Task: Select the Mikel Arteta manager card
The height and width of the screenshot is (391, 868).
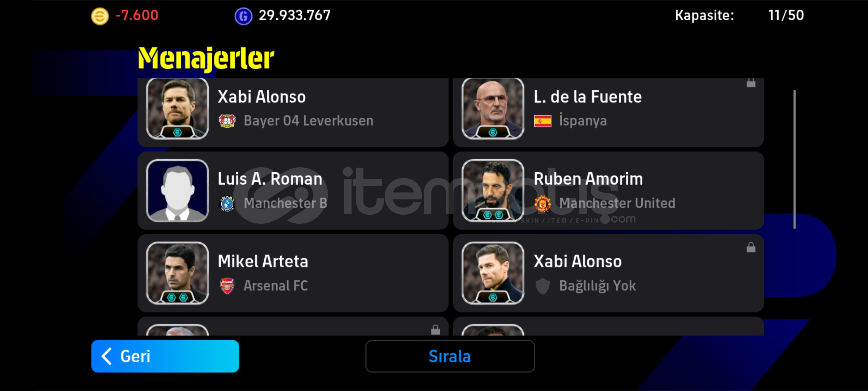Action: pyautogui.click(x=293, y=273)
